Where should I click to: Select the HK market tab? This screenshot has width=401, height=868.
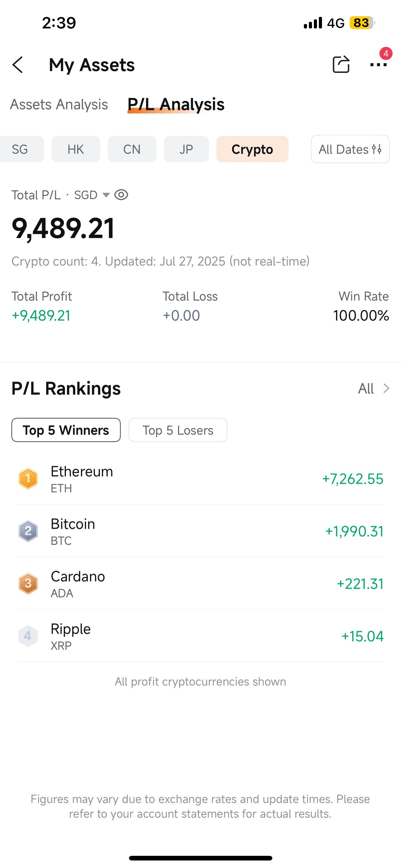pyautogui.click(x=76, y=149)
